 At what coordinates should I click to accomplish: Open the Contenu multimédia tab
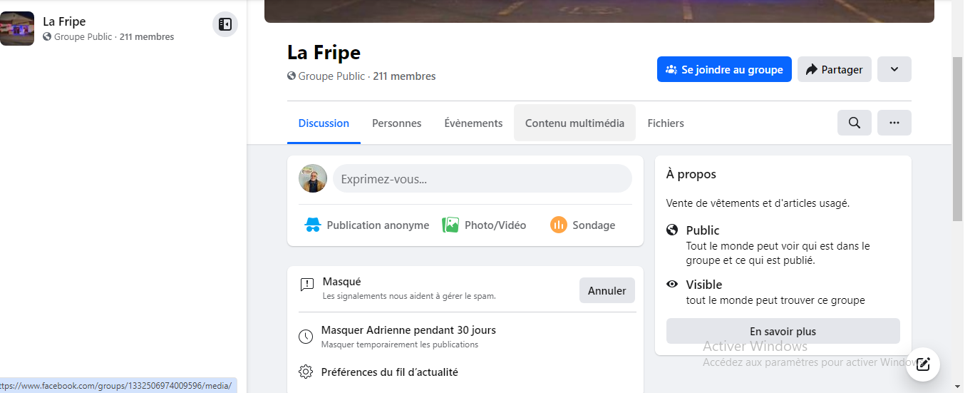574,123
